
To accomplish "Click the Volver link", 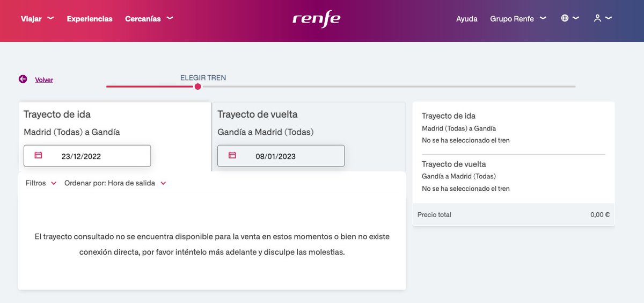I will pyautogui.click(x=44, y=80).
